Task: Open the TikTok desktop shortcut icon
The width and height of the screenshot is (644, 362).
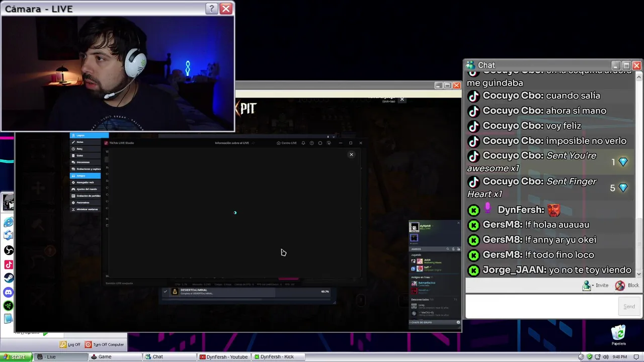Action: point(9,264)
